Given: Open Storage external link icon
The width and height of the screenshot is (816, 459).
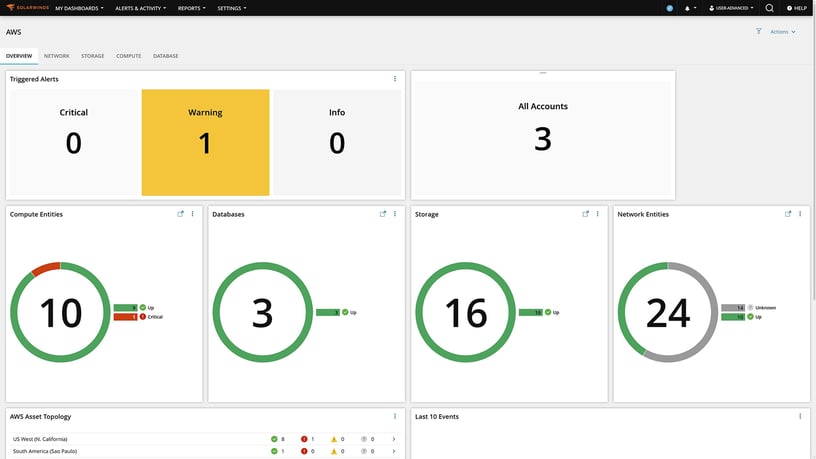Looking at the screenshot, I should pos(585,213).
